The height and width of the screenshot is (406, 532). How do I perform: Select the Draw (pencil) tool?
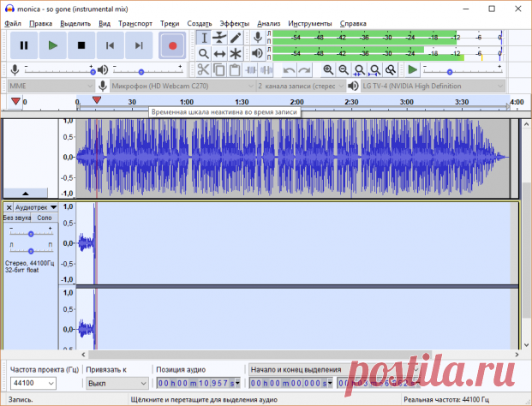[x=236, y=38]
